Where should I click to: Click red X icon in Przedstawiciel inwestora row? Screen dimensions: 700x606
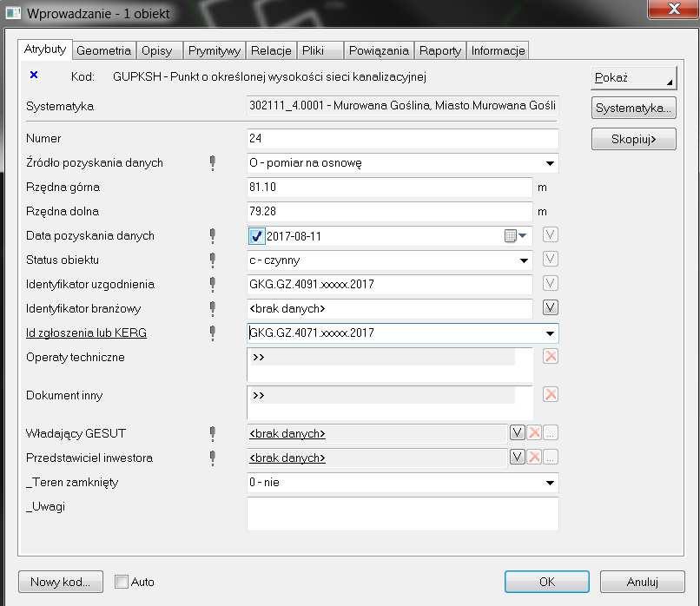click(534, 457)
